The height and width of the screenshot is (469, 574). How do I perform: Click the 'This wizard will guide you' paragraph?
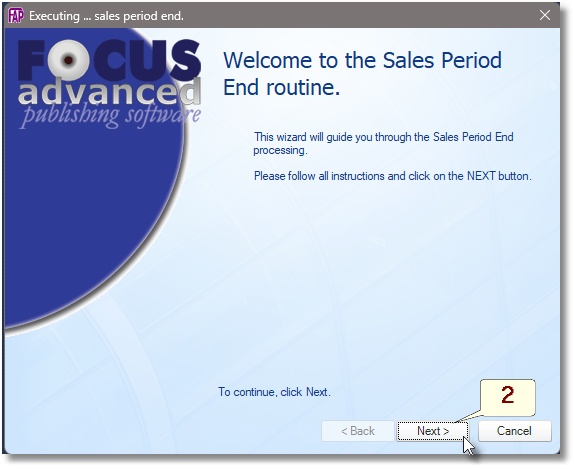(384, 144)
